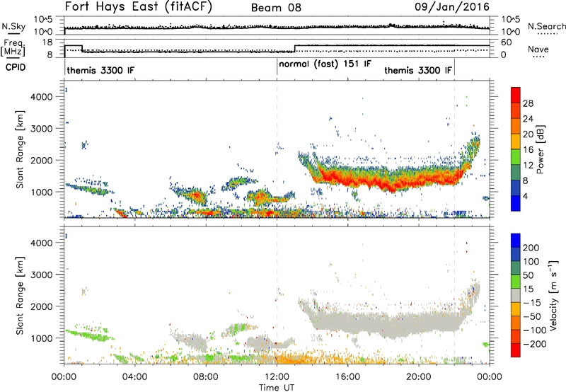
Task: Click the 'Freq. [MHz]' axis label
Action: [13, 48]
